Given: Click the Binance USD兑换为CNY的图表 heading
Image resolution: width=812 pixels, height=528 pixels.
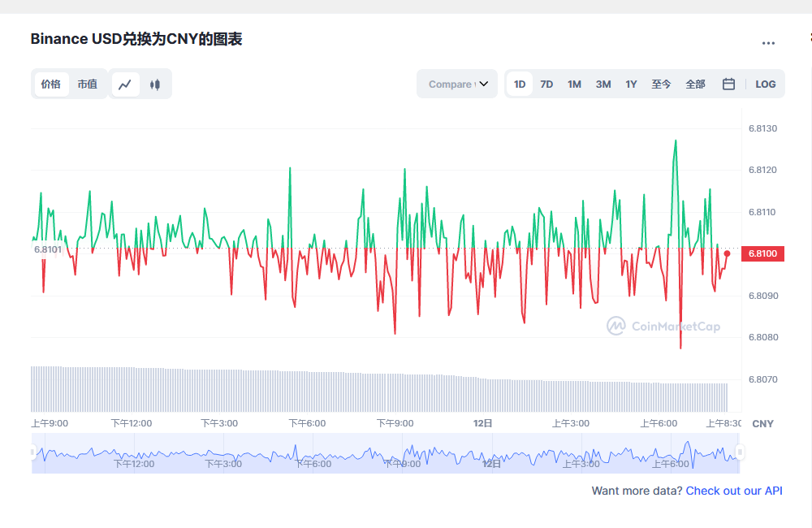Looking at the screenshot, I should 136,39.
